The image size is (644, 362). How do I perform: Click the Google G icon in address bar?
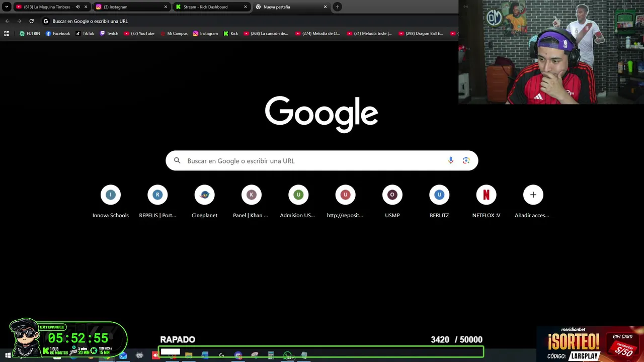[x=46, y=21]
